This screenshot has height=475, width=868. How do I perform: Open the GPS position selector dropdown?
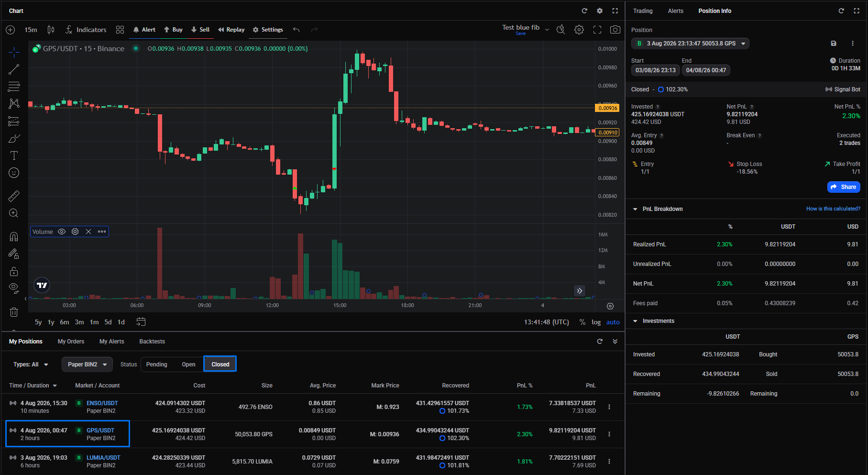tap(690, 44)
